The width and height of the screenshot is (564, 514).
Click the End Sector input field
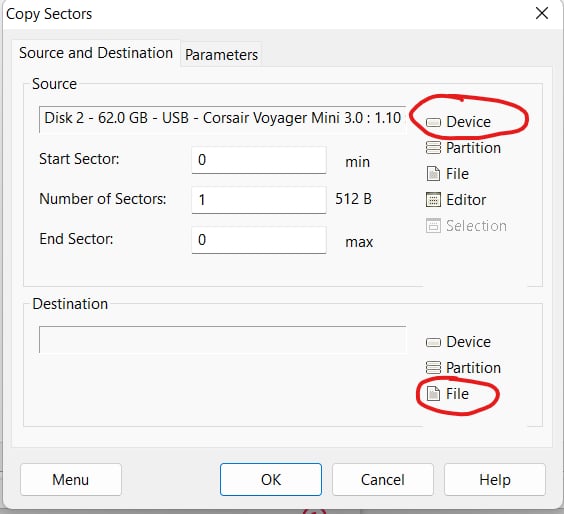coord(259,240)
